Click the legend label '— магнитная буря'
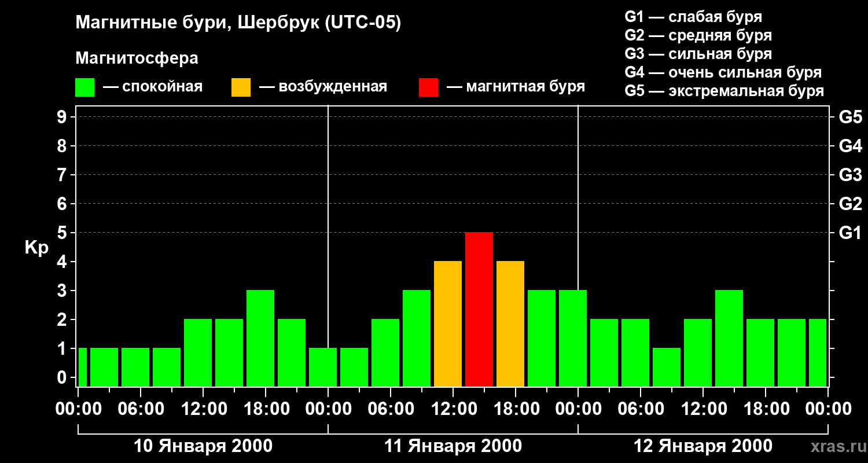Viewport: 868px width, 463px height. point(516,87)
